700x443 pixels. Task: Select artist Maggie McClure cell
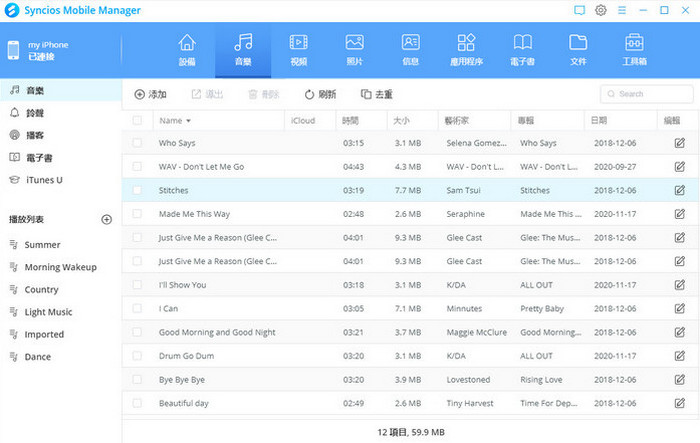[477, 333]
